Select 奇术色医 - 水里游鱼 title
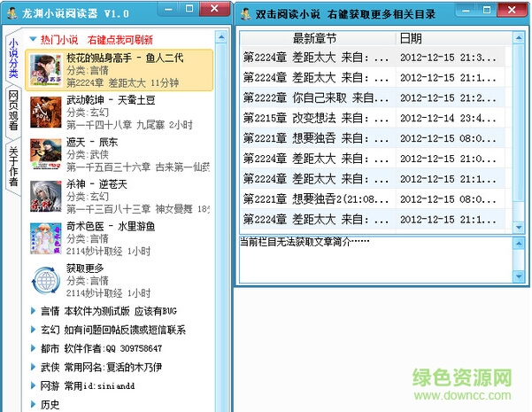This screenshot has height=412, width=532. coord(111,226)
